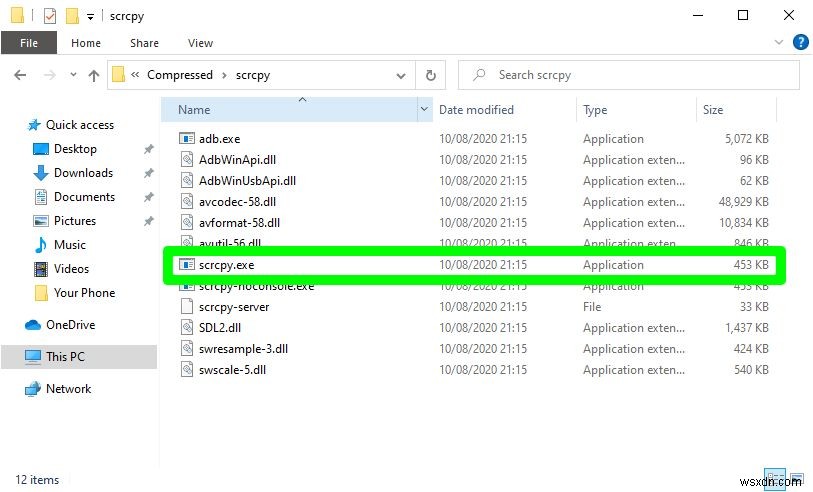The width and height of the screenshot is (813, 492).
Task: Click the scrcpy-server file name
Action: click(234, 307)
